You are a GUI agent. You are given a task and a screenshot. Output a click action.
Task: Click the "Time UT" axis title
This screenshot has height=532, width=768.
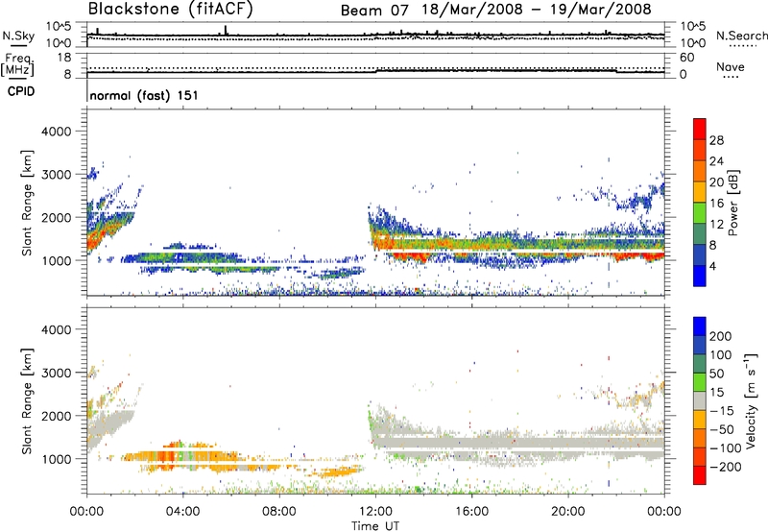[375, 526]
